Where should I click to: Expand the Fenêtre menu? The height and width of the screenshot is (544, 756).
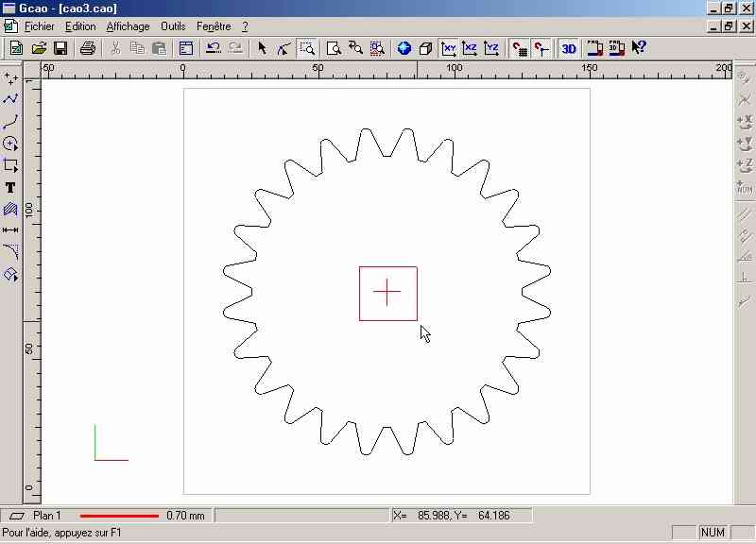214,26
